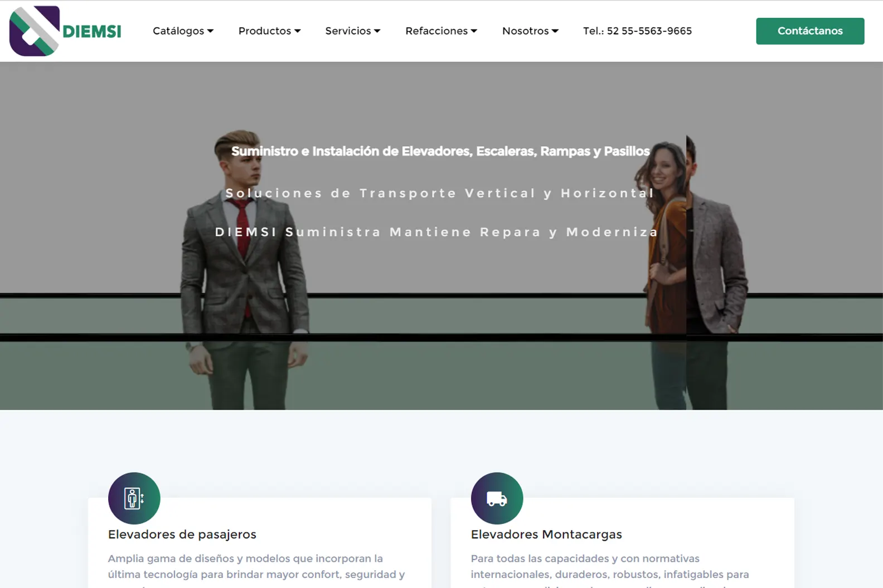Expand the Catálogos dropdown arrow
Screen dimensions: 883x588
point(211,31)
